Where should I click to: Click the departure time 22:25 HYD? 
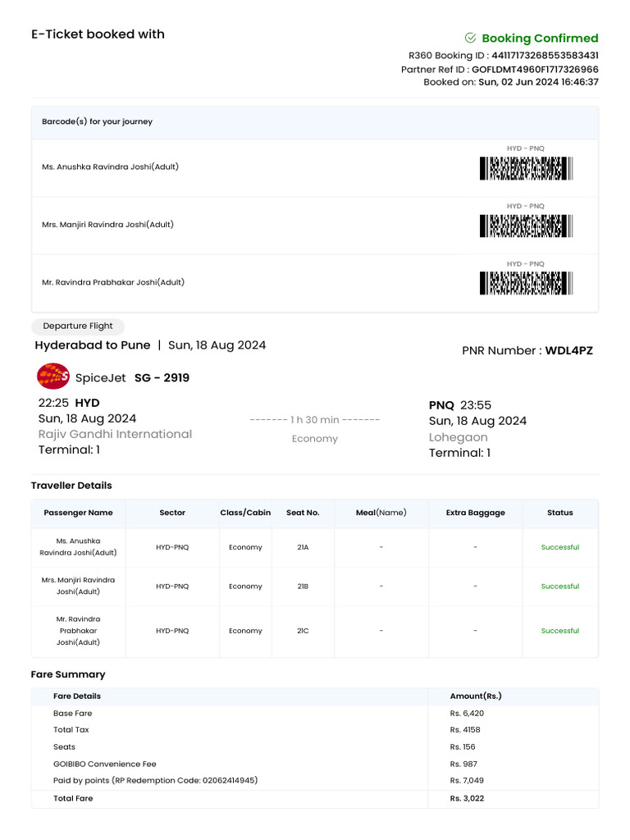pyautogui.click(x=69, y=403)
